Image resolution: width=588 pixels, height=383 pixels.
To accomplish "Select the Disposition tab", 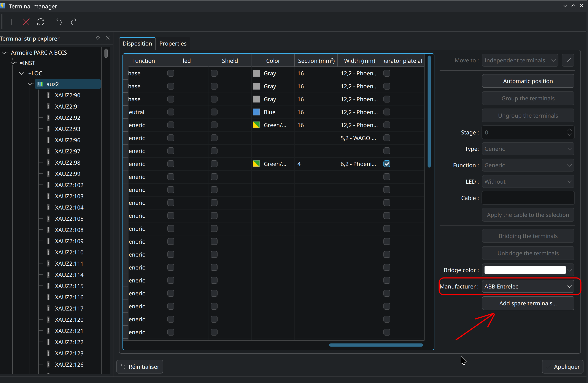I will coord(137,44).
